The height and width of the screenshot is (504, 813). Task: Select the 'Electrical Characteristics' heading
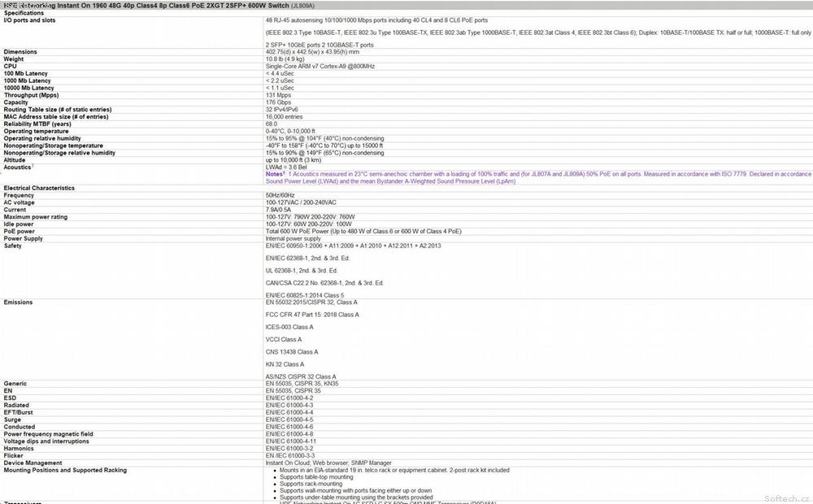coord(39,189)
